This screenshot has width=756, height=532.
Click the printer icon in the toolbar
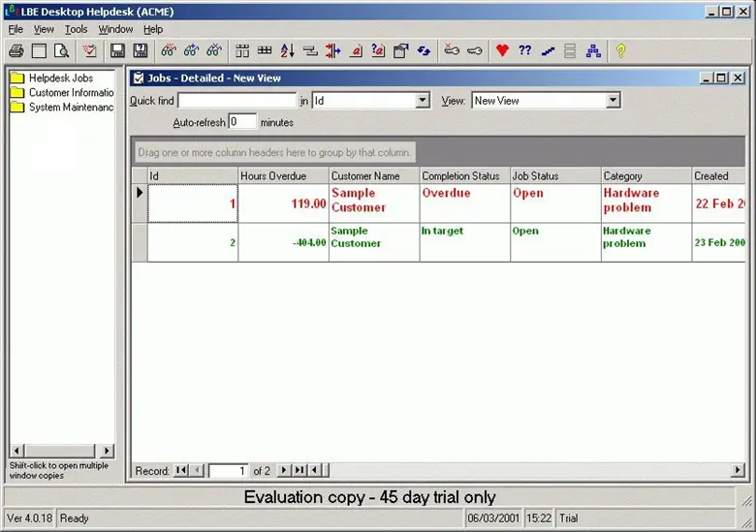point(16,50)
